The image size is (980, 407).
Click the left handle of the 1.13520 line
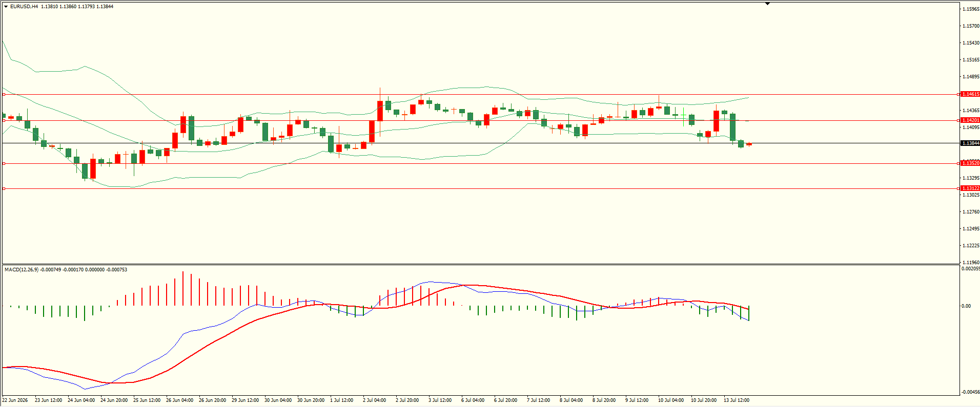4,163
